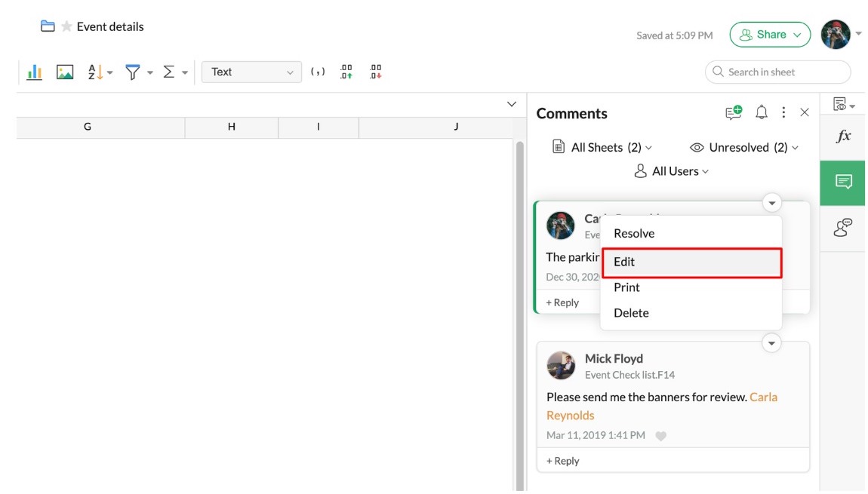Open the All Users filter
Image resolution: width=868 pixels, height=494 pixels.
pyautogui.click(x=672, y=171)
